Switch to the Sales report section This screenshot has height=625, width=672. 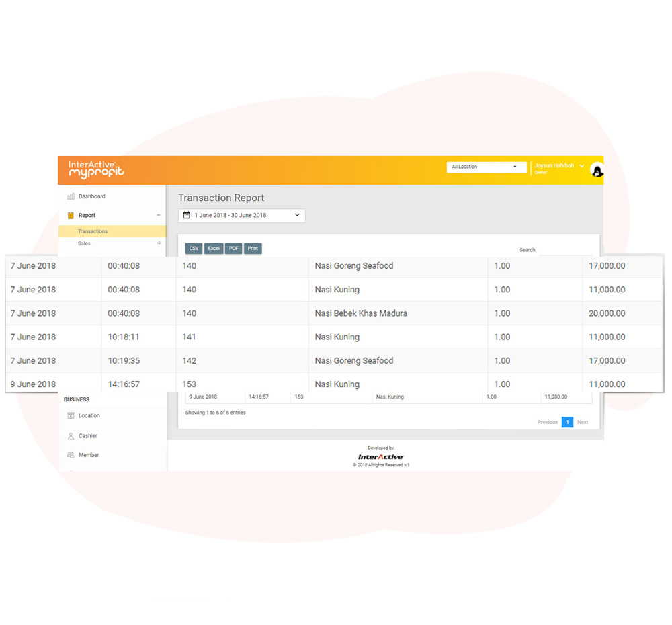tap(84, 243)
